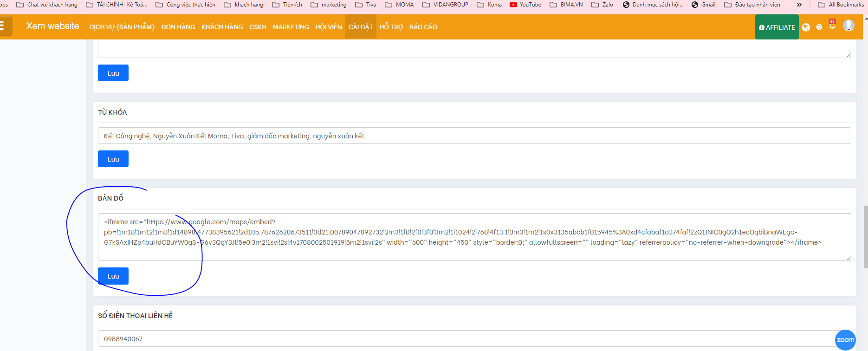Click the green AFFILIATE button
868x351 pixels.
[x=777, y=27]
